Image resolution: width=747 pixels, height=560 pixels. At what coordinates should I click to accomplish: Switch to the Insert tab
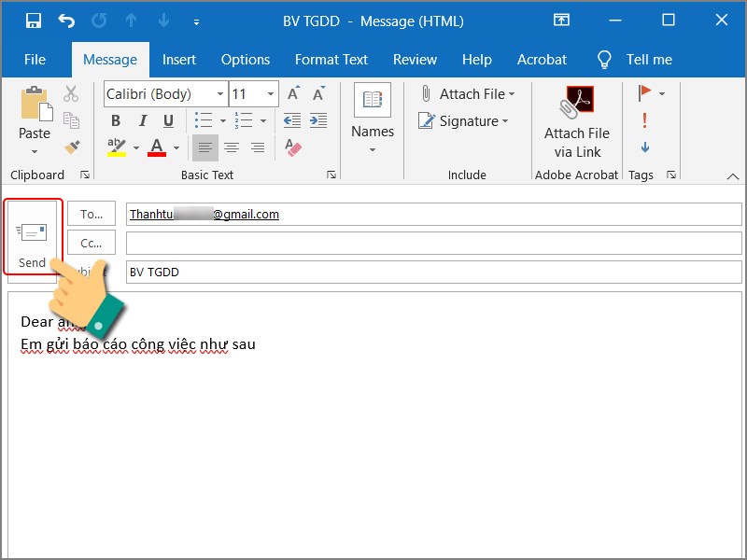coord(179,60)
